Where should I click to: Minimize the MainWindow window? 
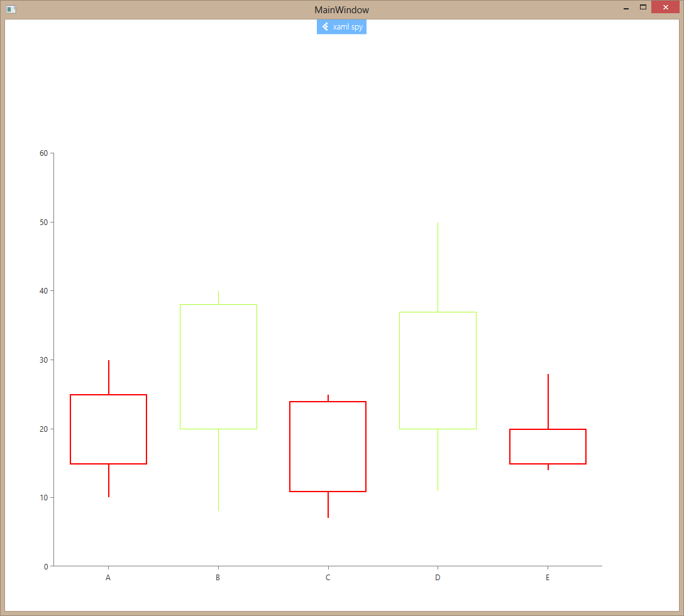(x=626, y=8)
